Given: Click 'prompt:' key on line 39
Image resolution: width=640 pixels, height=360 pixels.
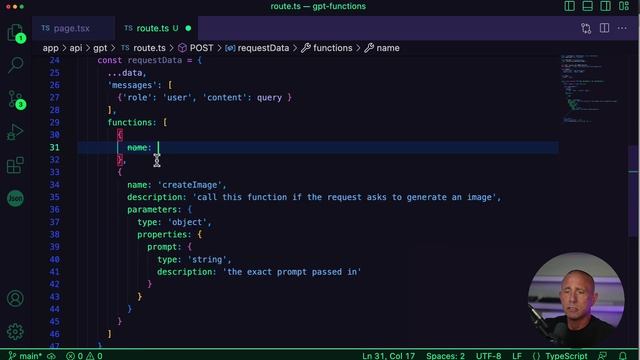Looking at the screenshot, I should 164,247.
